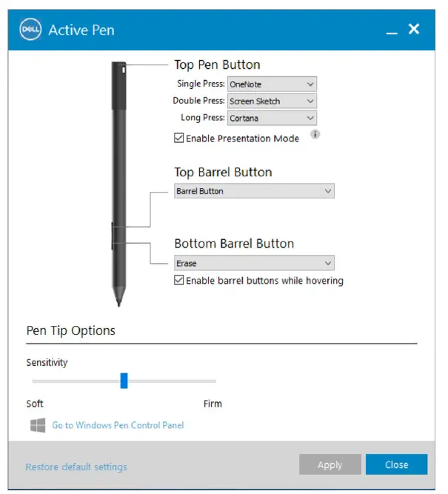Viewport: 448px width, 494px height.
Task: Toggle Enable Presentation Mode checkbox
Action: [x=178, y=138]
